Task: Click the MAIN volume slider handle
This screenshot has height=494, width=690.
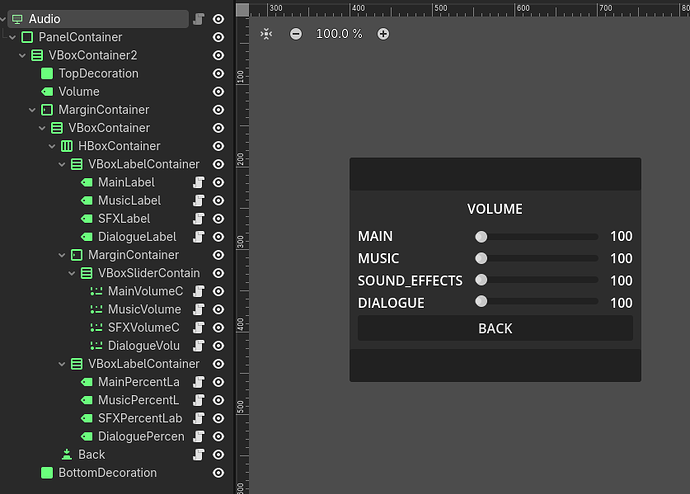Action: point(481,237)
